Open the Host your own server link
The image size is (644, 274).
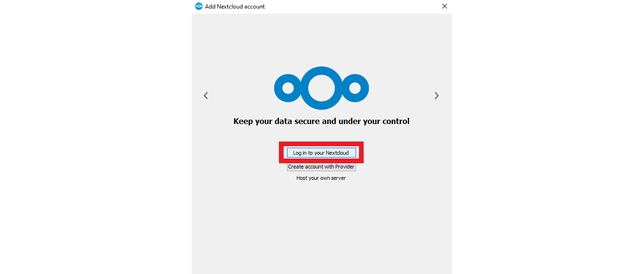(321, 178)
